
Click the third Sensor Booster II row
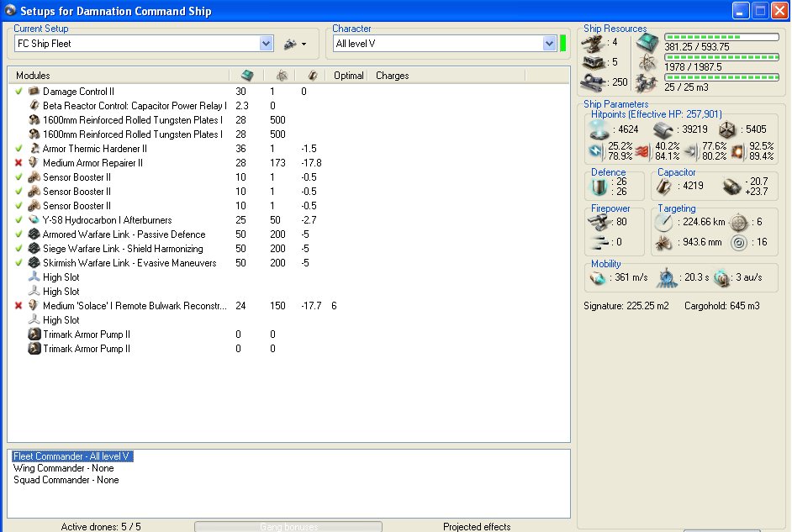[289, 206]
